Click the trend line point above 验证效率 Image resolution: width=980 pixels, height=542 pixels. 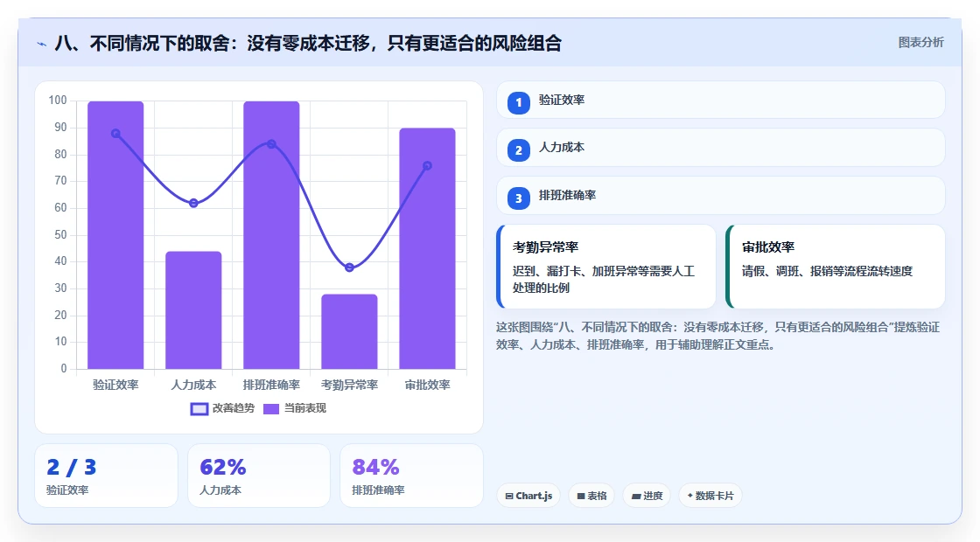(x=115, y=134)
